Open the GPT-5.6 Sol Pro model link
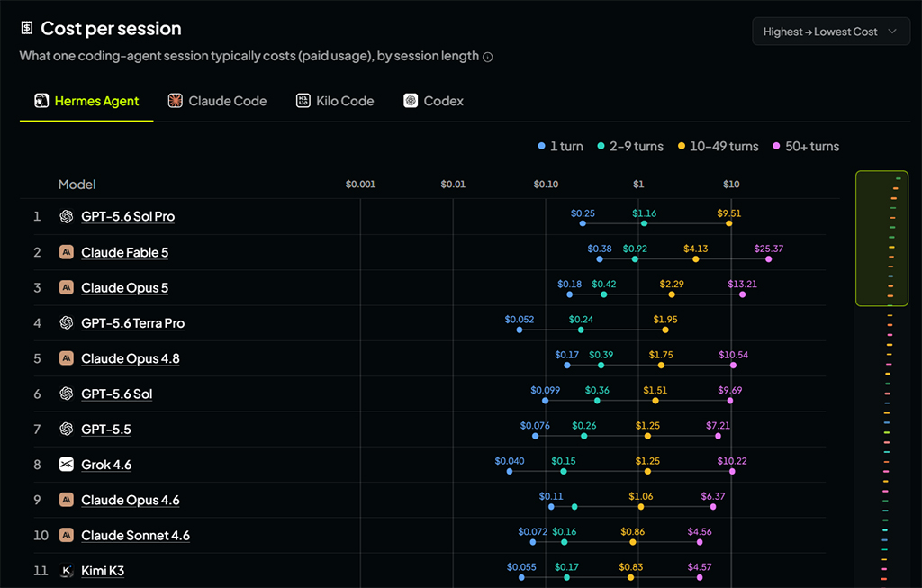Viewport: 922px width, 588px height. 128,216
